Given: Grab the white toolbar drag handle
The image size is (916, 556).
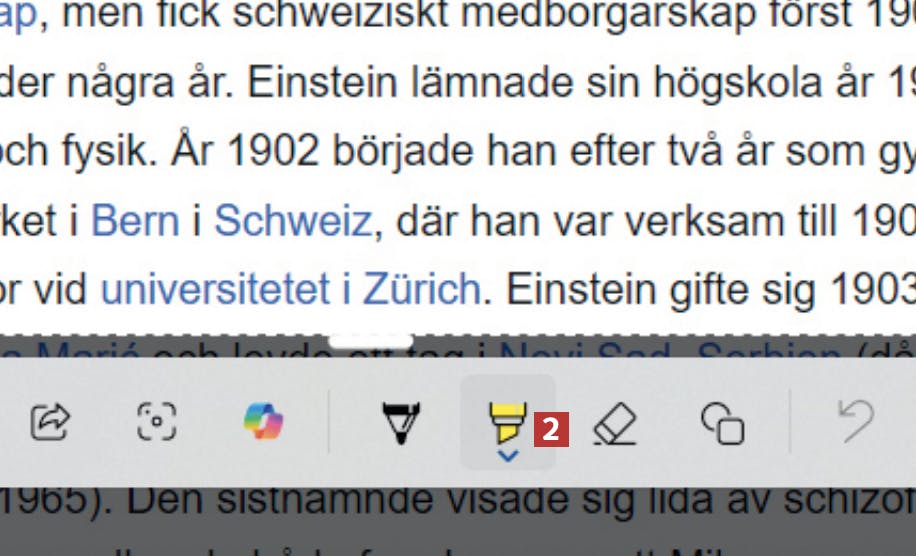Looking at the screenshot, I should (x=370, y=341).
